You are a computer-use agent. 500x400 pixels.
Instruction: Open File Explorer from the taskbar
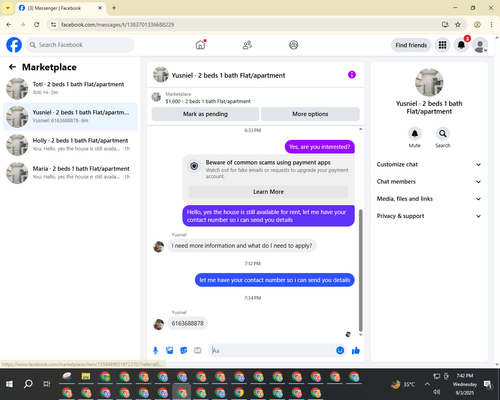86,377
